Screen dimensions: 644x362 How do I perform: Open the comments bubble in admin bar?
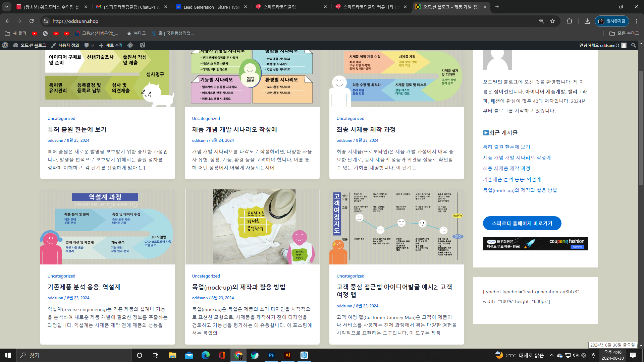pos(89,45)
